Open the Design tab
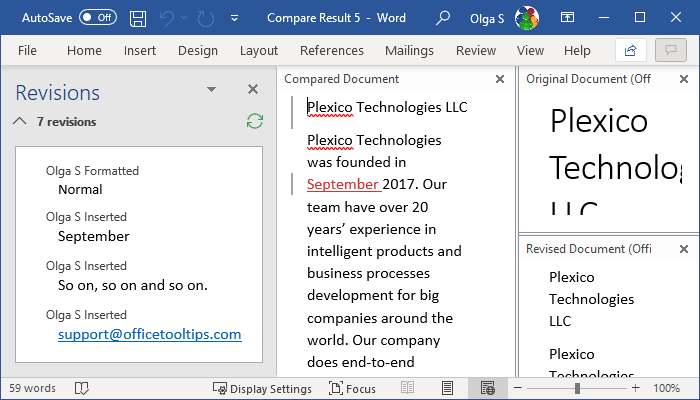 point(198,50)
